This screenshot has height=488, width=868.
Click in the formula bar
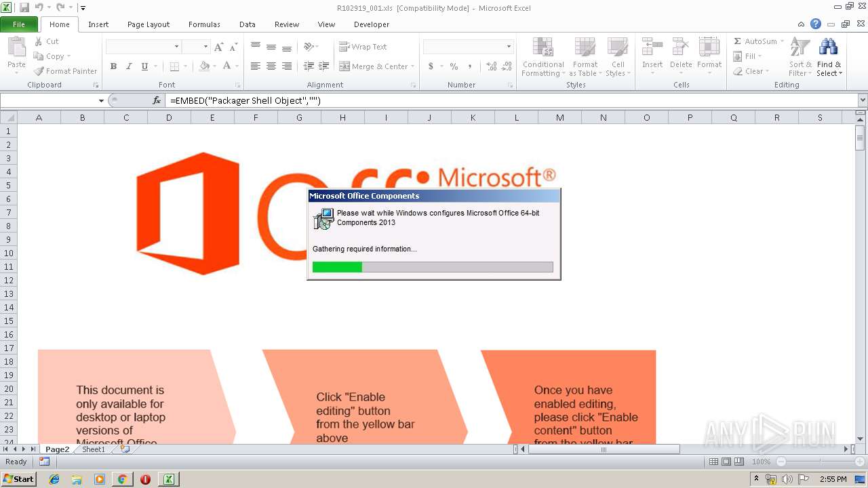[x=512, y=100]
